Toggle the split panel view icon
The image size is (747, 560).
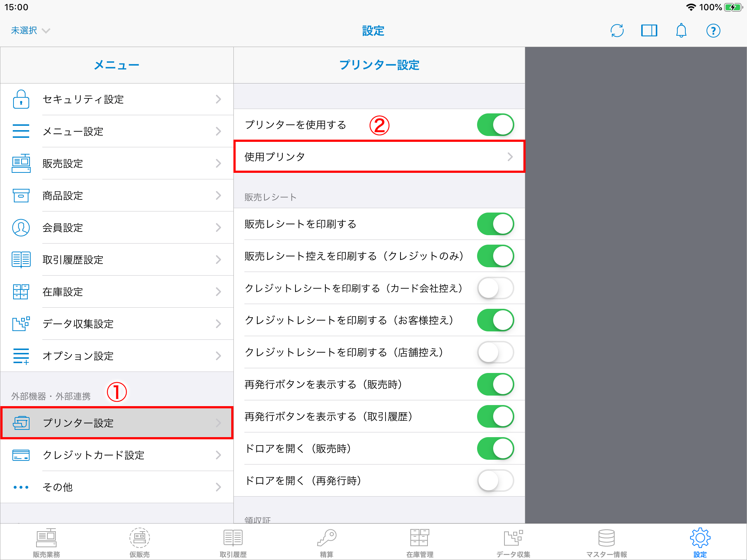pos(649,31)
